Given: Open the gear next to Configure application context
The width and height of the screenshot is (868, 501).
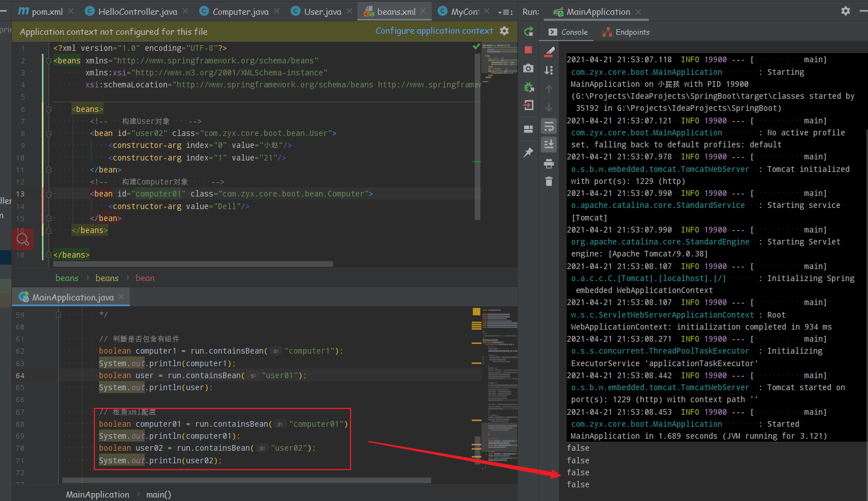Looking at the screenshot, I should [504, 31].
